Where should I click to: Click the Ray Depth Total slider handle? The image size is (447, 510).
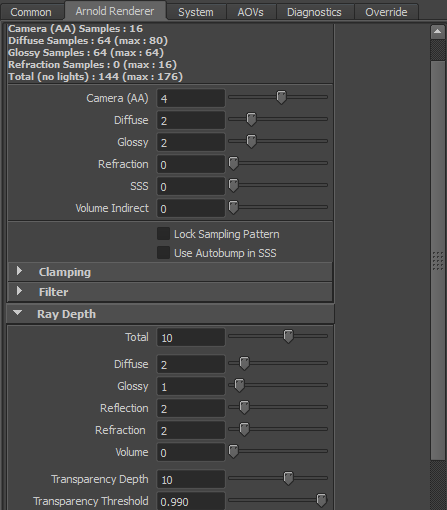pos(288,336)
